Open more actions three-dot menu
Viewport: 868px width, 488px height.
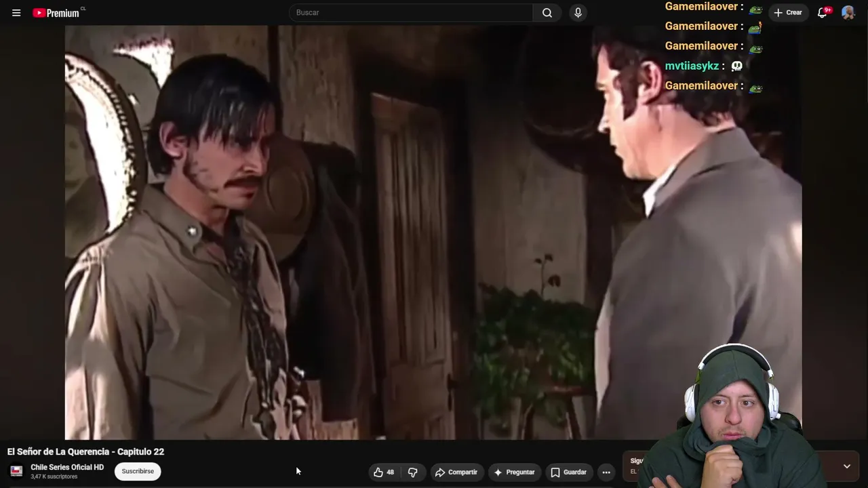[606, 472]
